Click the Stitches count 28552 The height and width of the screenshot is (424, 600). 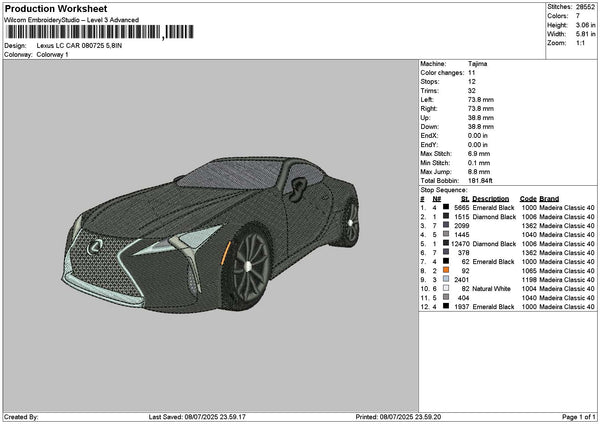585,6
